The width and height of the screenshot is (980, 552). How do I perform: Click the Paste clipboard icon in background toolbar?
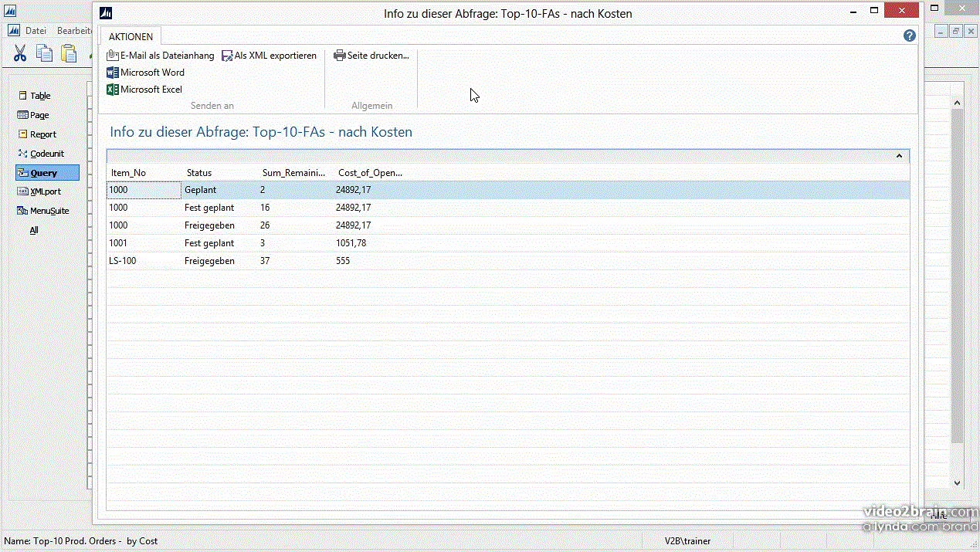pos(69,53)
